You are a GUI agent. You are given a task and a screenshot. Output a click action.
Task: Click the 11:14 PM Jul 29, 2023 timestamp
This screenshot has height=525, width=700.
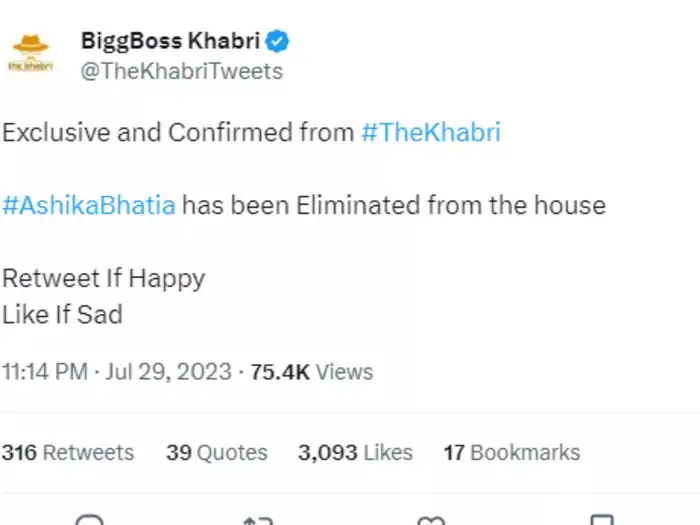point(116,372)
